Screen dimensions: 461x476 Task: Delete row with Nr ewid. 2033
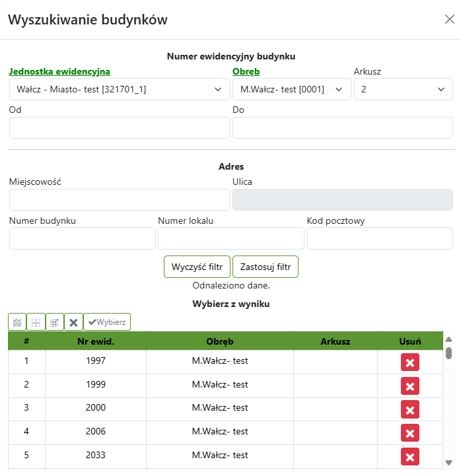(409, 456)
